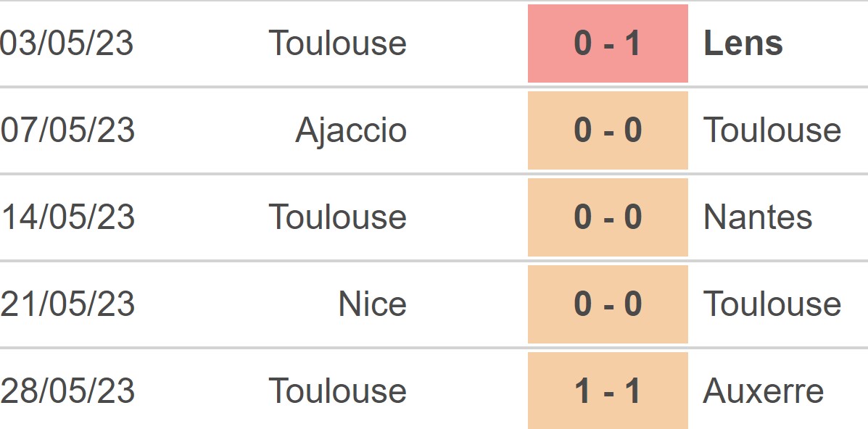Viewport: 868px width, 429px height.
Task: Select the 14/05/23 match date
Action: [67, 217]
